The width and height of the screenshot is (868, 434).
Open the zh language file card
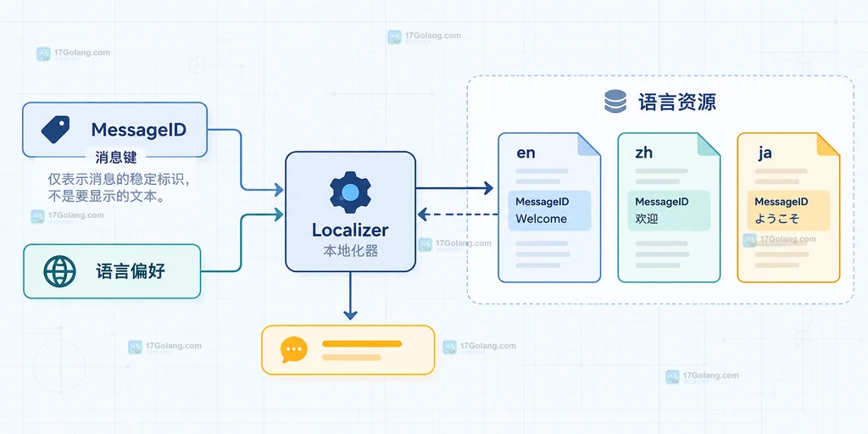(669, 208)
